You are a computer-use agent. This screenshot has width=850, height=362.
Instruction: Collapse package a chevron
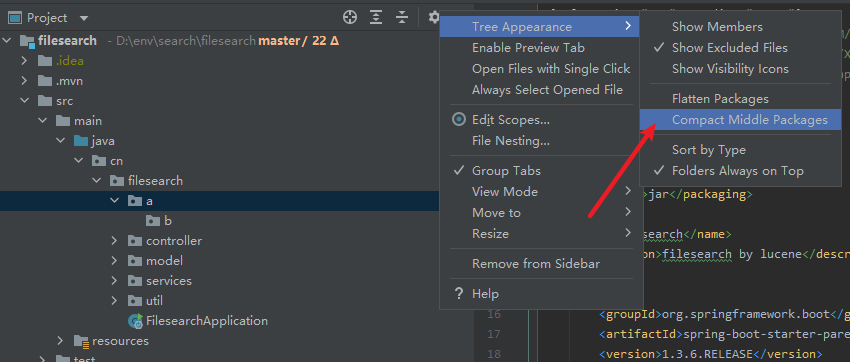[114, 201]
